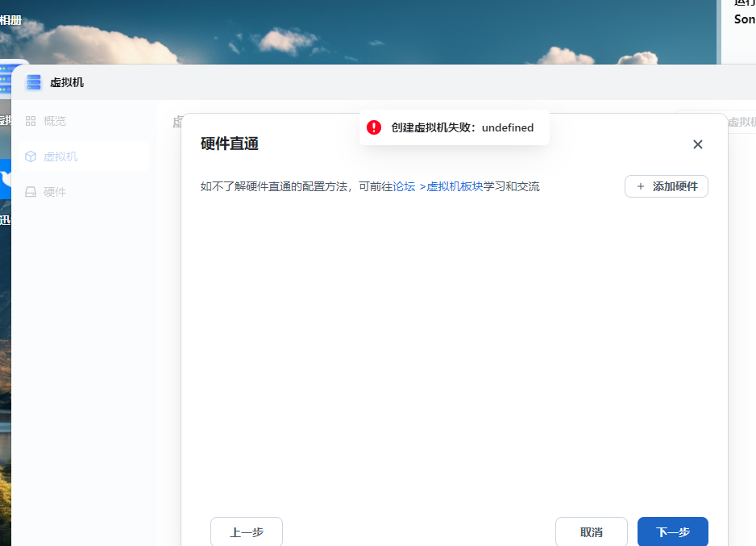Open 硬件 sidebar item
The image size is (756, 546).
click(83, 192)
